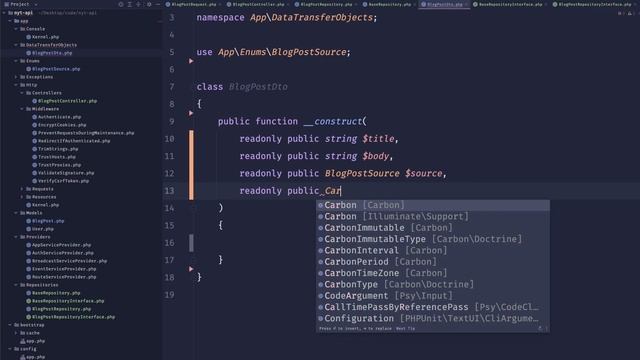Collapse the Enums folder
This screenshot has height=360, width=640.
[x=16, y=61]
